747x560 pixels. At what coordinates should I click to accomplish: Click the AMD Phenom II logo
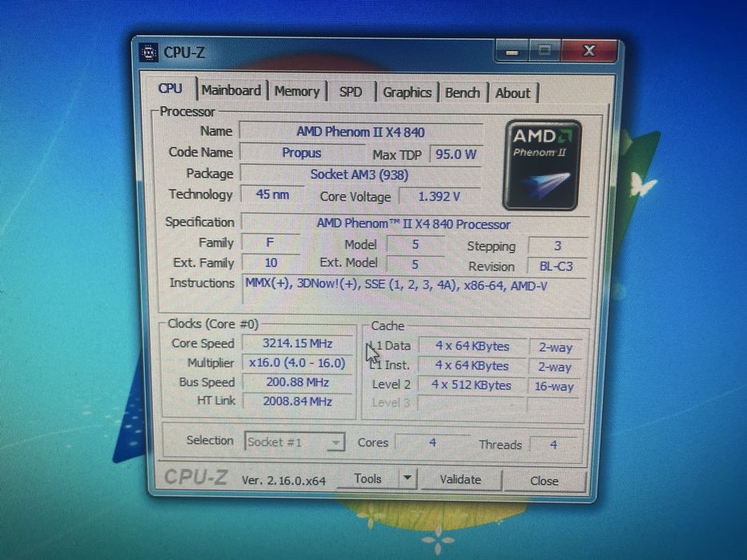[542, 166]
